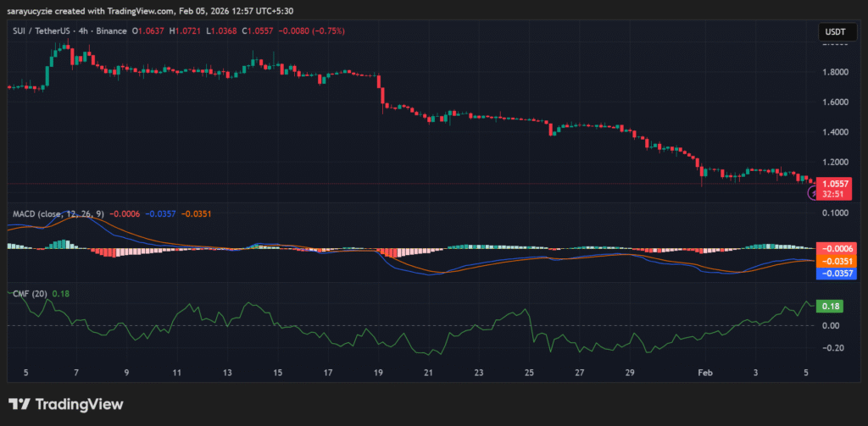The height and width of the screenshot is (426, 868).
Task: Click the purple lightning icon beside price
Action: [813, 193]
